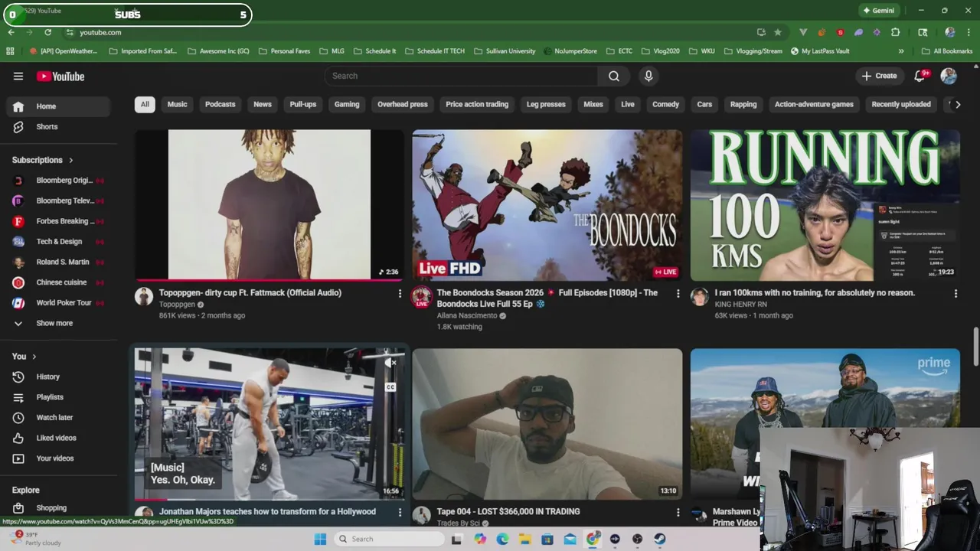This screenshot has height=551, width=980.
Task: Select the All filter chip
Action: click(x=145, y=104)
